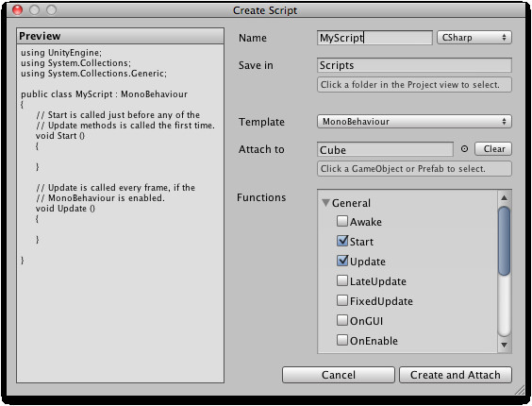
Task: Tick the FixedUpdate checkbox
Action: click(342, 300)
